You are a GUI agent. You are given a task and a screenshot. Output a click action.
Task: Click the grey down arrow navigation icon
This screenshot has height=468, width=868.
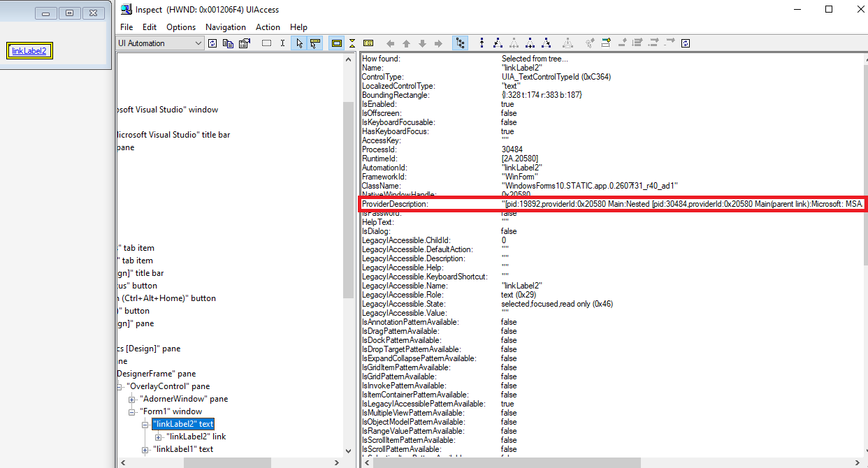pyautogui.click(x=422, y=43)
